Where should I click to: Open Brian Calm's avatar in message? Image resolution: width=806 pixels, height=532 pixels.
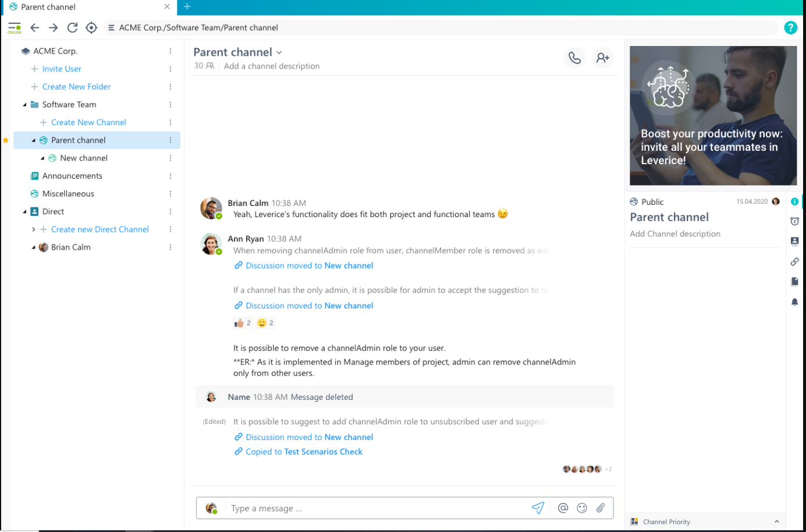211,208
